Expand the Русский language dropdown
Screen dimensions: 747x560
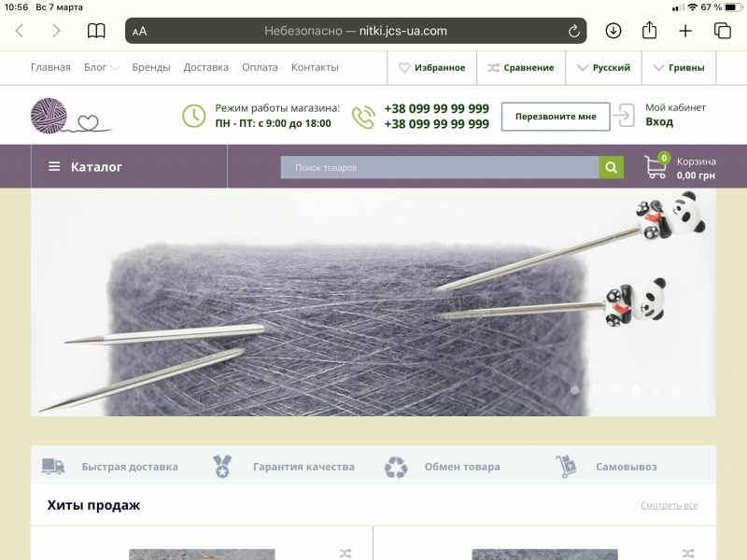(x=603, y=67)
